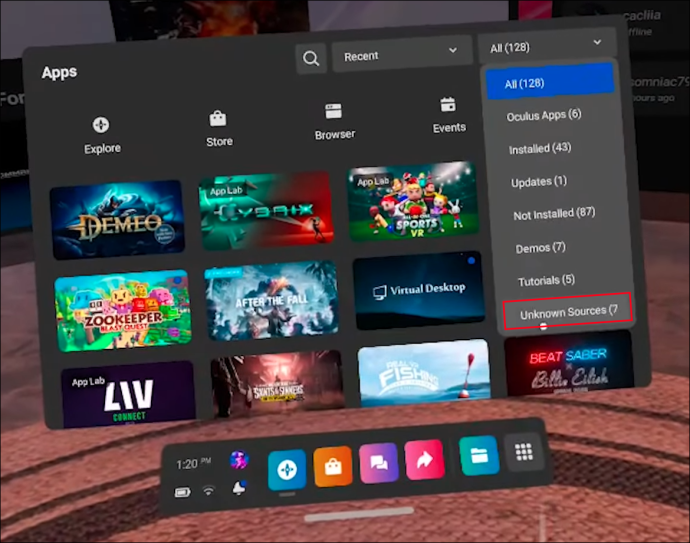
Task: Select All (128) filter option
Action: pos(550,81)
